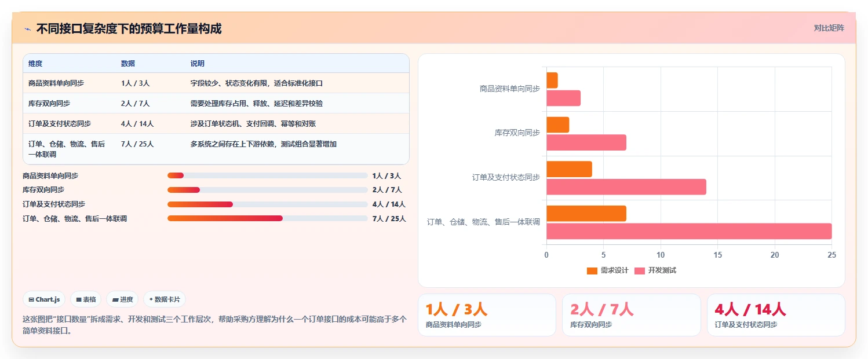This screenshot has height=359, width=868.
Task: Click pink chart bar for 库存双向同步
Action: coord(586,142)
